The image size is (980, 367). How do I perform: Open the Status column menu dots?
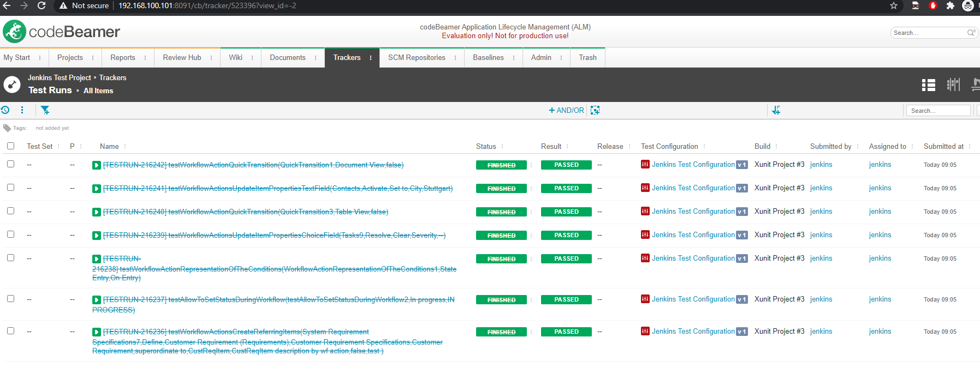502,146
